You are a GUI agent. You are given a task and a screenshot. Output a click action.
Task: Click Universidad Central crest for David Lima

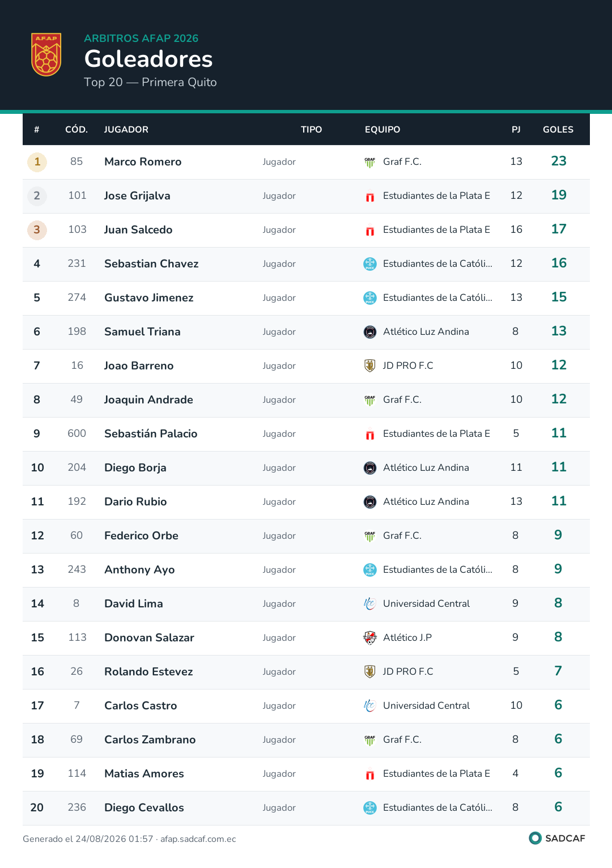pyautogui.click(x=370, y=604)
